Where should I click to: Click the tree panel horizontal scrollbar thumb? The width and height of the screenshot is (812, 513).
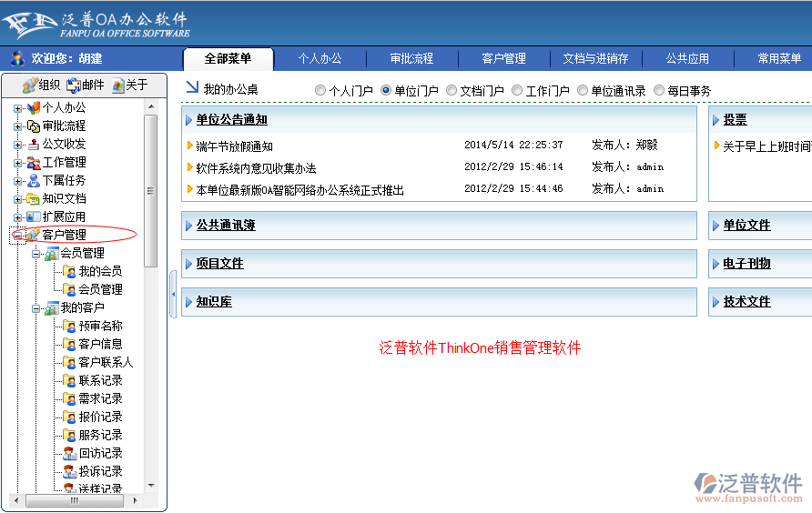(x=75, y=500)
